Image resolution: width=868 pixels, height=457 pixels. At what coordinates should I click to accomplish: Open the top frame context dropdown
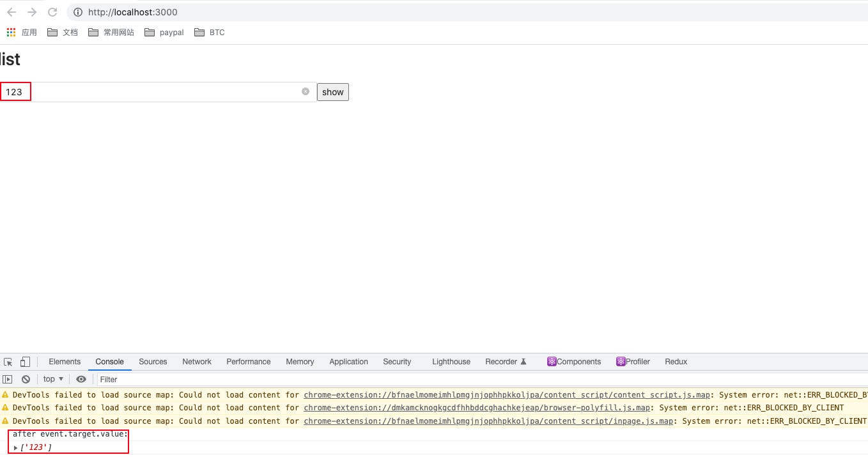pyautogui.click(x=52, y=378)
